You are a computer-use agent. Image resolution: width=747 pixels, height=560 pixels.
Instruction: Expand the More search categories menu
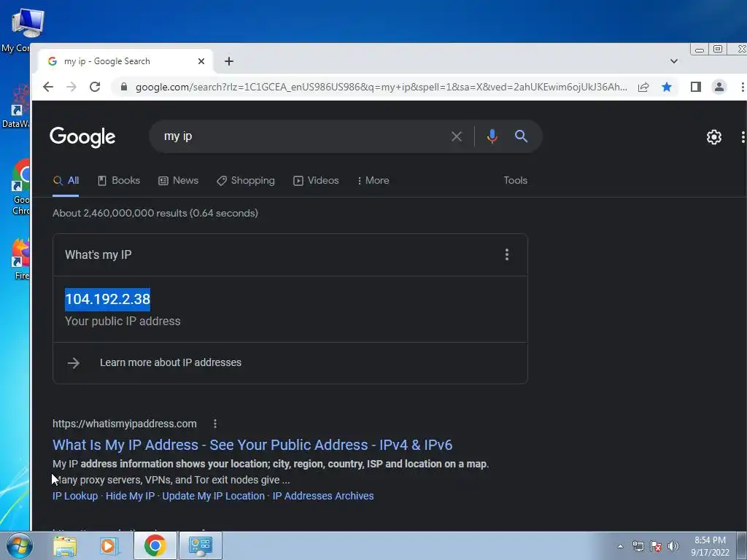coord(373,181)
